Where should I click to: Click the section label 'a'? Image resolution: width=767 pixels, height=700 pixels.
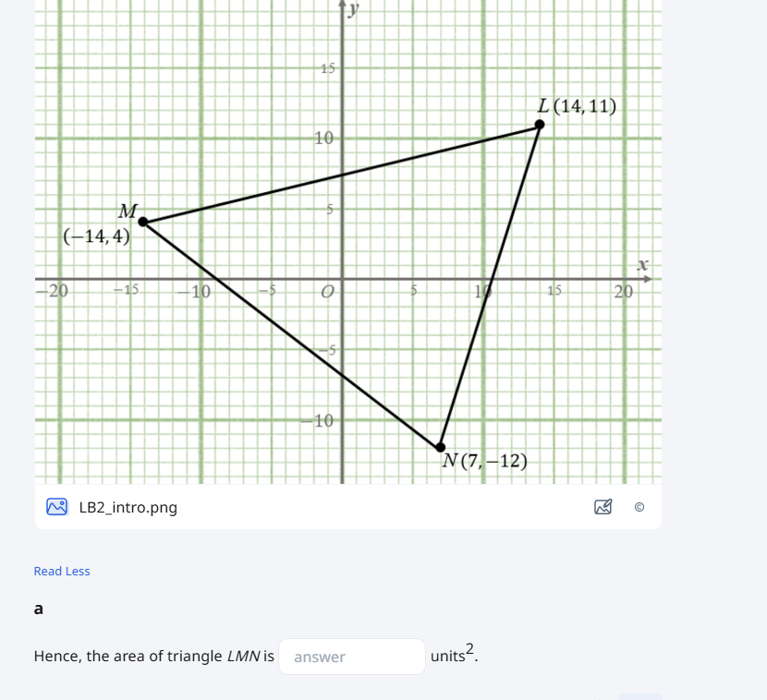coord(38,609)
